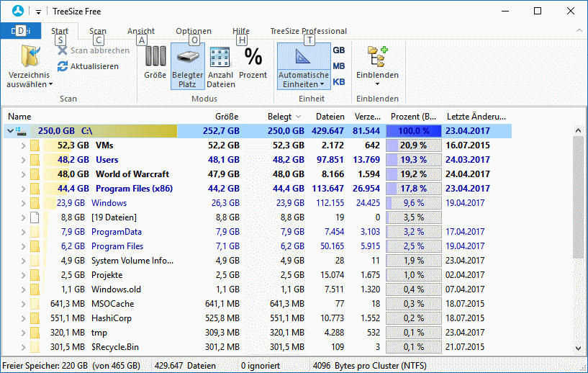This screenshot has height=373, width=588.
Task: Open quick access toolbar dropdown
Action: coord(38,12)
